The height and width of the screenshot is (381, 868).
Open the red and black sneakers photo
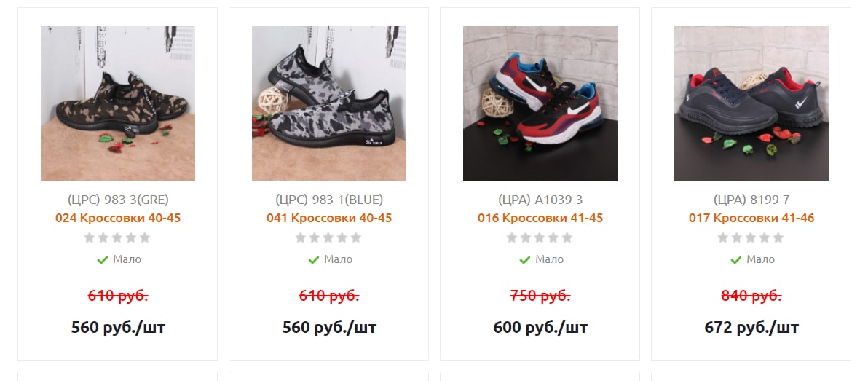[x=540, y=103]
